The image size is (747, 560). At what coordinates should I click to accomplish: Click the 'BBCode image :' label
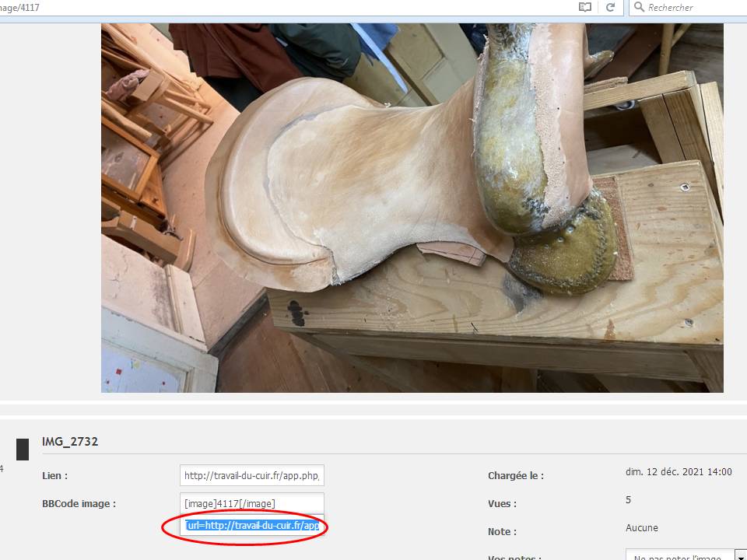pos(79,503)
